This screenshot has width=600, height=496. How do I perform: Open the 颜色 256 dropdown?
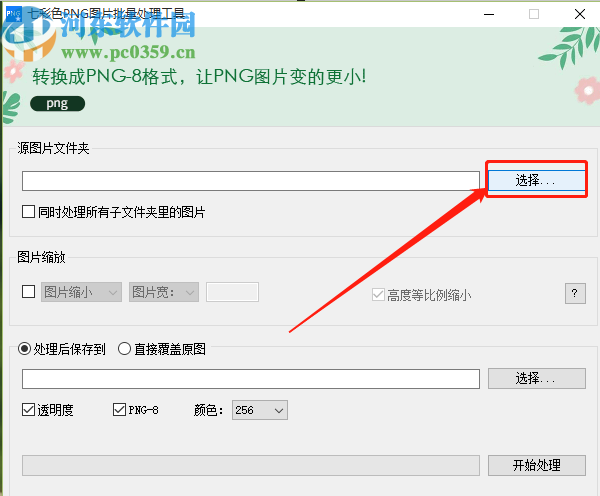pos(260,410)
